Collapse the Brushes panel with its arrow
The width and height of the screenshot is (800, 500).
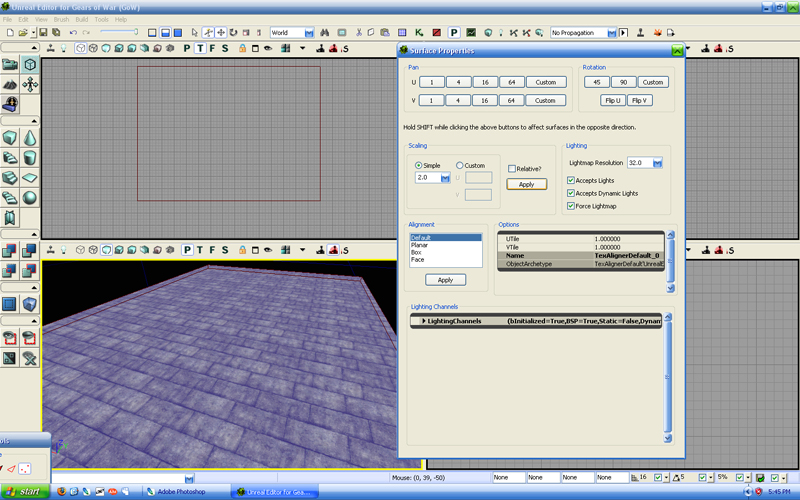(x=34, y=121)
